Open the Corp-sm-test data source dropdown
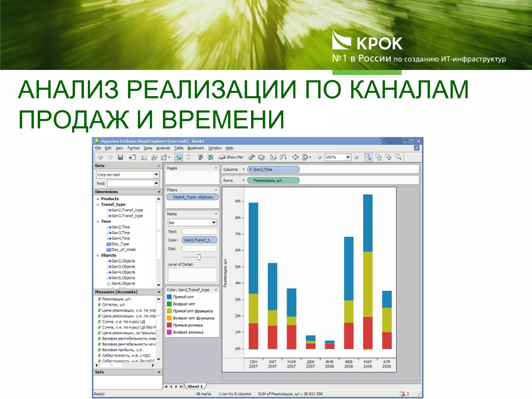Viewport: 532px width, 399px height. tap(156, 175)
